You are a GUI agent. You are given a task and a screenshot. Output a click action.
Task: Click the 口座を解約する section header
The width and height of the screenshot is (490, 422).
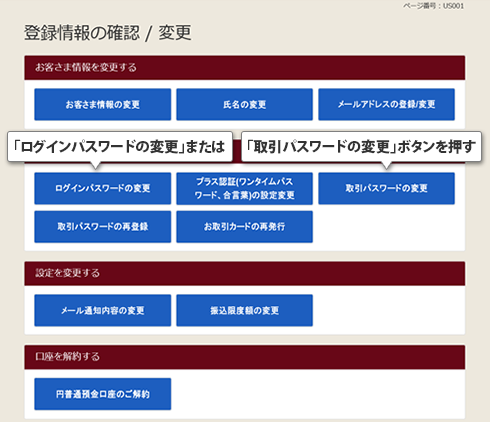245,357
